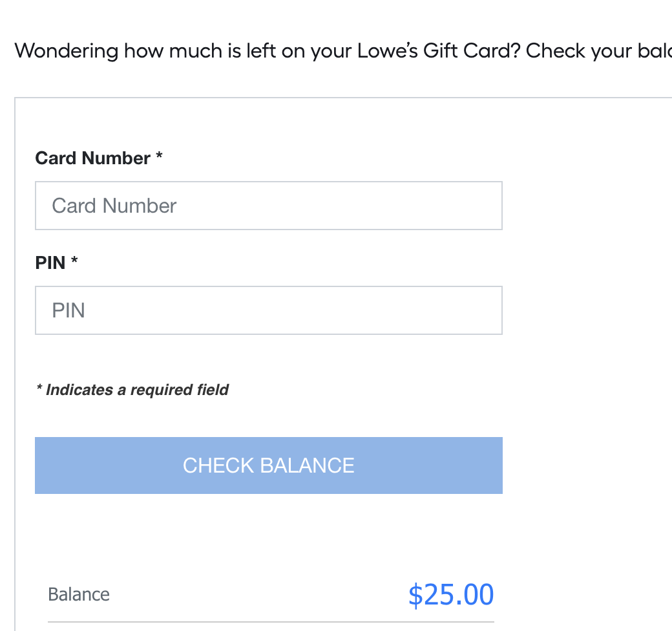Click the bold "PIN" field label
The image size is (672, 631).
[x=50, y=263]
